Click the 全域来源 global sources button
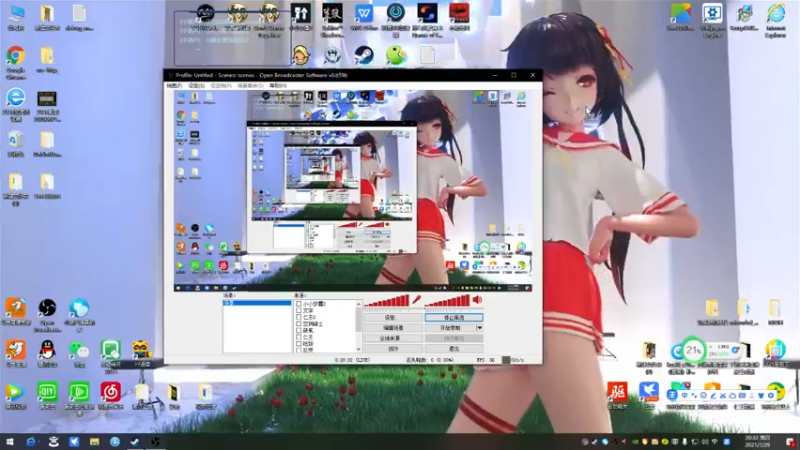Image resolution: width=800 pixels, height=450 pixels. click(393, 338)
